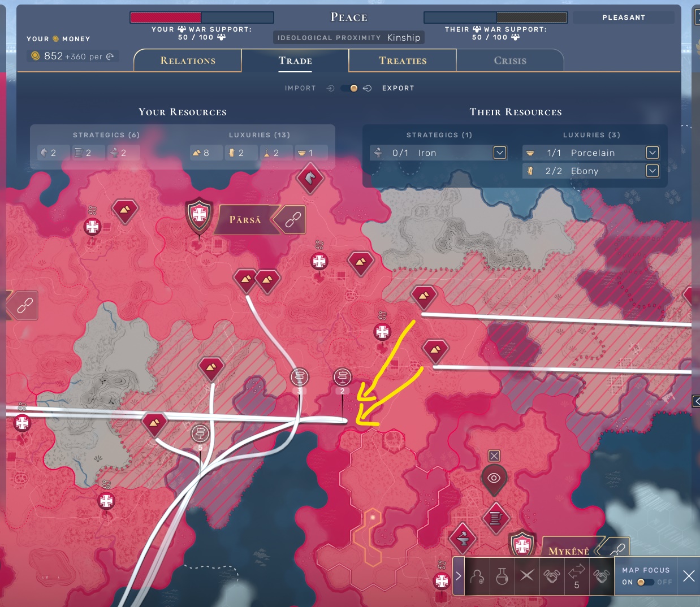Switch to the Relations tab
Viewport: 700px width, 607px height.
[x=188, y=60]
